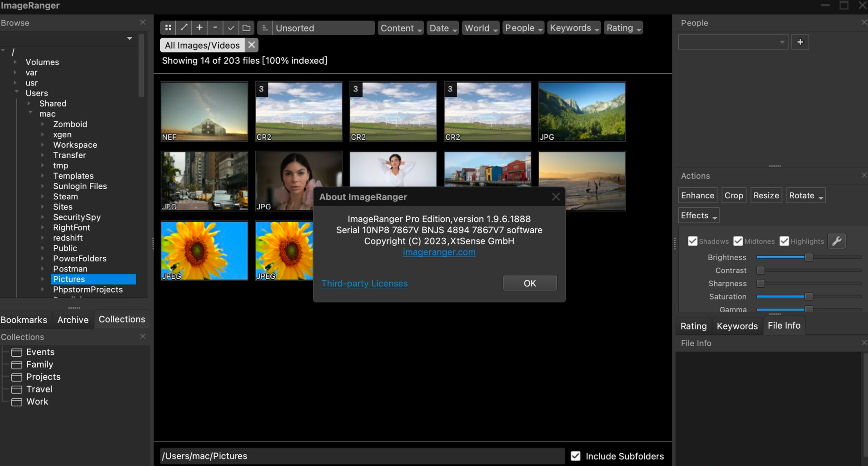Click the /Users/mac/Pictures path field
Viewport: 868px width, 466px height.
click(x=362, y=456)
